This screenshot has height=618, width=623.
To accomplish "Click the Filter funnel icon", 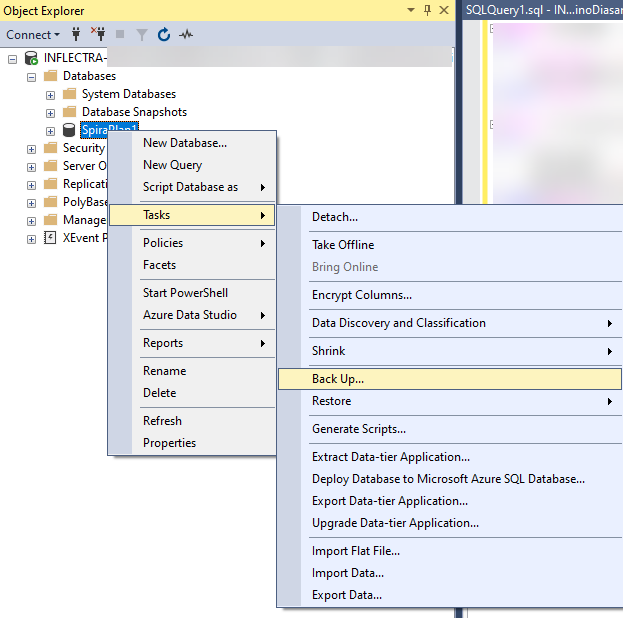I will click(141, 35).
